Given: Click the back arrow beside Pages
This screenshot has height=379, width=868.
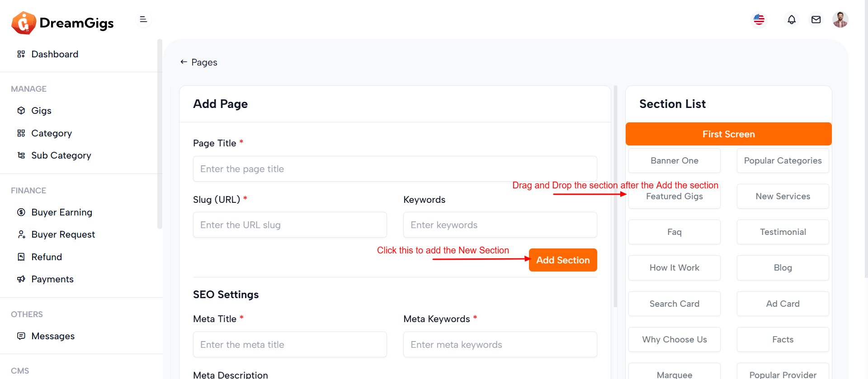Looking at the screenshot, I should pyautogui.click(x=184, y=62).
